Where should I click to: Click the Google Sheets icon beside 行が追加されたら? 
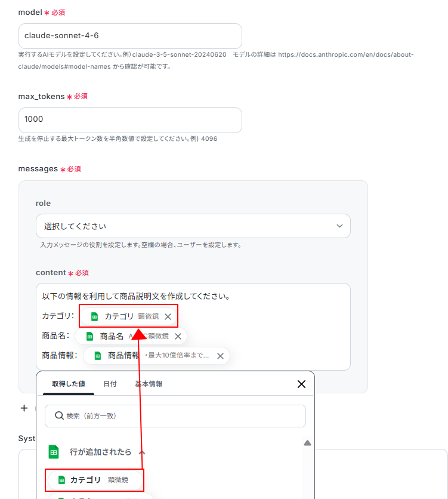click(x=54, y=452)
